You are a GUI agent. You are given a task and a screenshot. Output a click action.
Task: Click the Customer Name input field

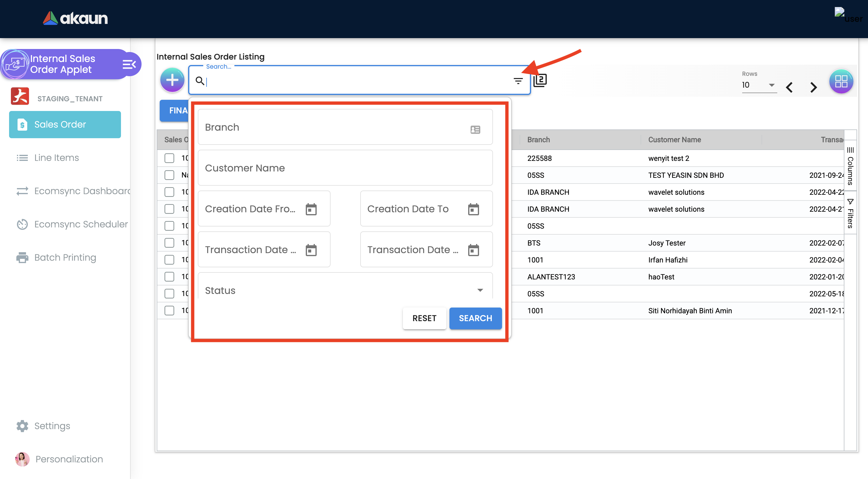345,168
